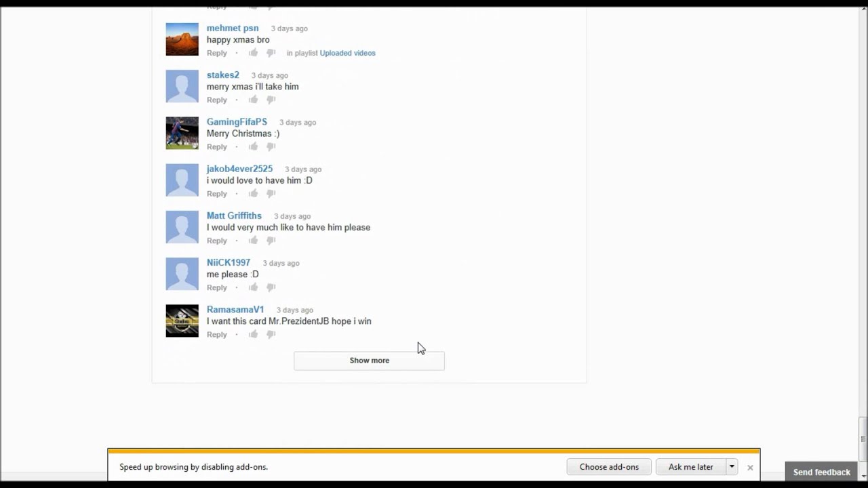The image size is (868, 488).
Task: Dislike Matt Griffiths' comment
Action: pos(271,240)
